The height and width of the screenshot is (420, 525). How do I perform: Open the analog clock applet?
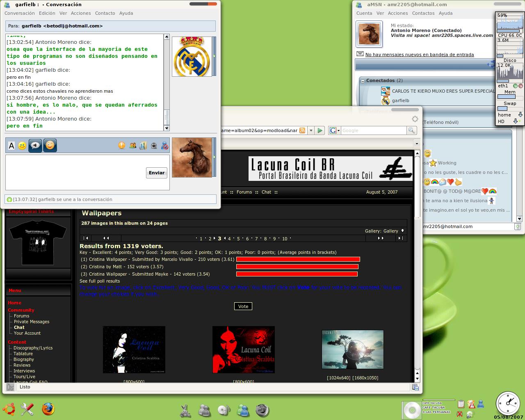coord(509,403)
